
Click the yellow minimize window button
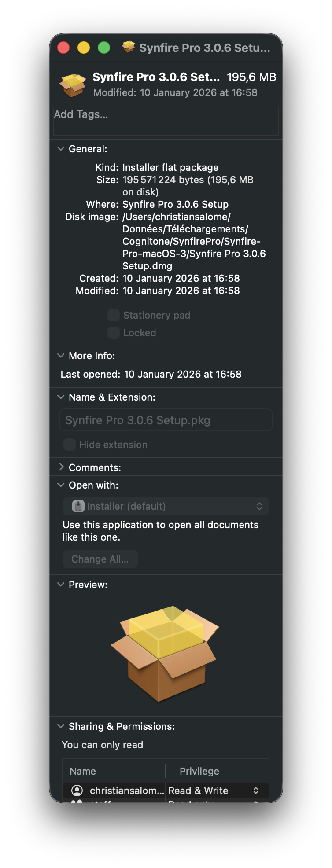(84, 48)
